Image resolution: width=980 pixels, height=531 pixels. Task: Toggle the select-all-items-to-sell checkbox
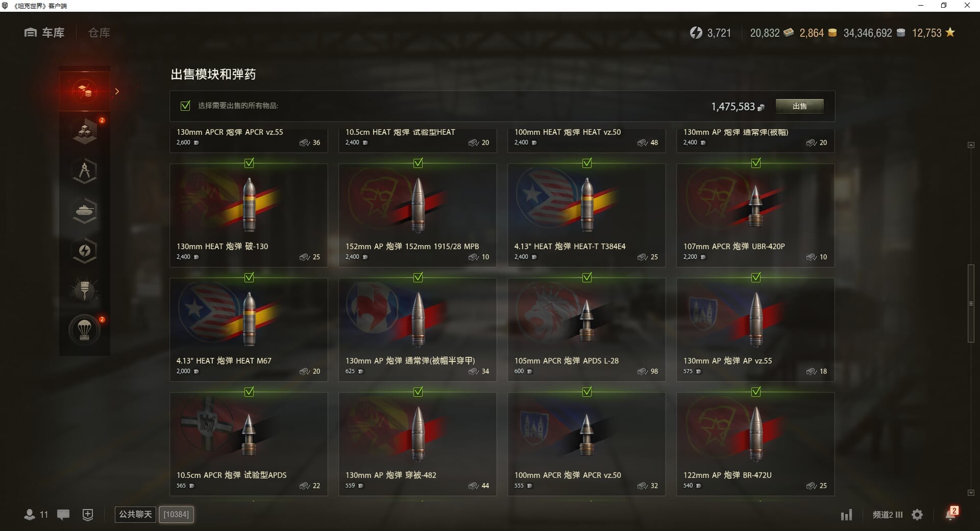pos(185,106)
